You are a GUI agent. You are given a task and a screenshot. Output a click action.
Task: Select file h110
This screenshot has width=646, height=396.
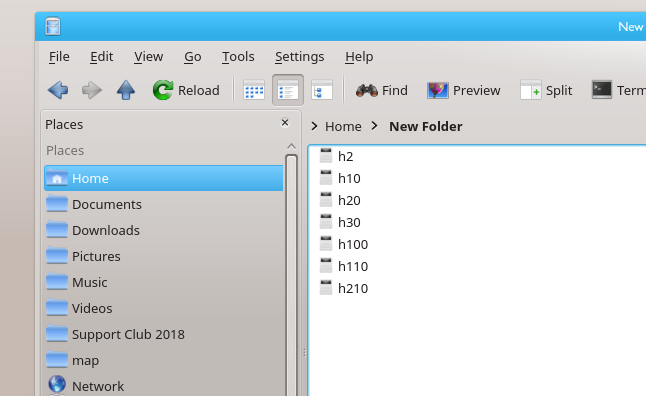(353, 266)
